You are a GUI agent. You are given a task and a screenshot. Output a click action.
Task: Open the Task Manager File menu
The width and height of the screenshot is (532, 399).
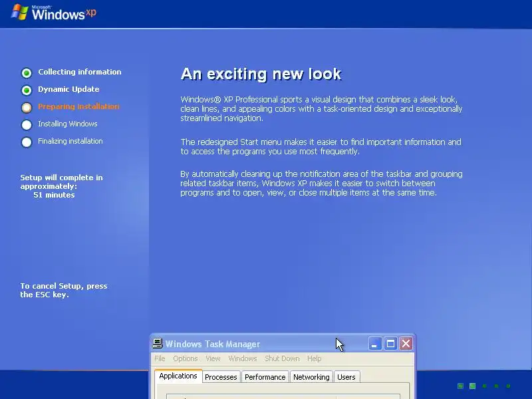(x=160, y=358)
